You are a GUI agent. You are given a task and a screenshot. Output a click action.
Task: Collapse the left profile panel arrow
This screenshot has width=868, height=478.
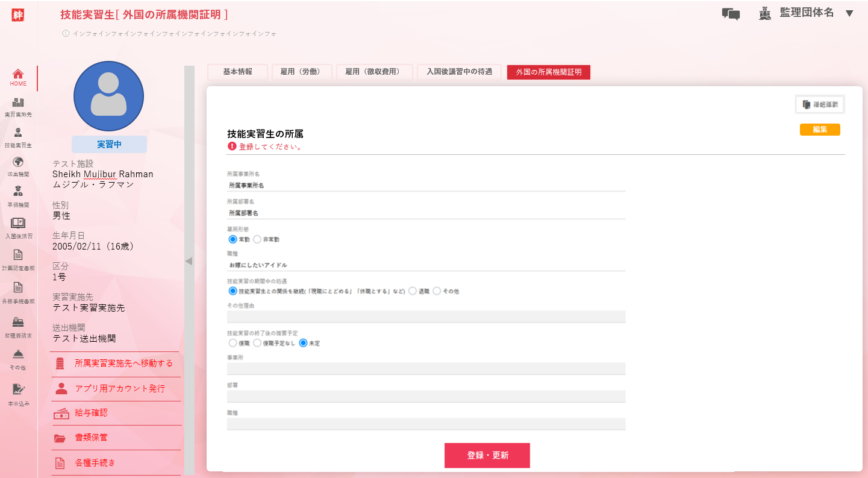(189, 261)
